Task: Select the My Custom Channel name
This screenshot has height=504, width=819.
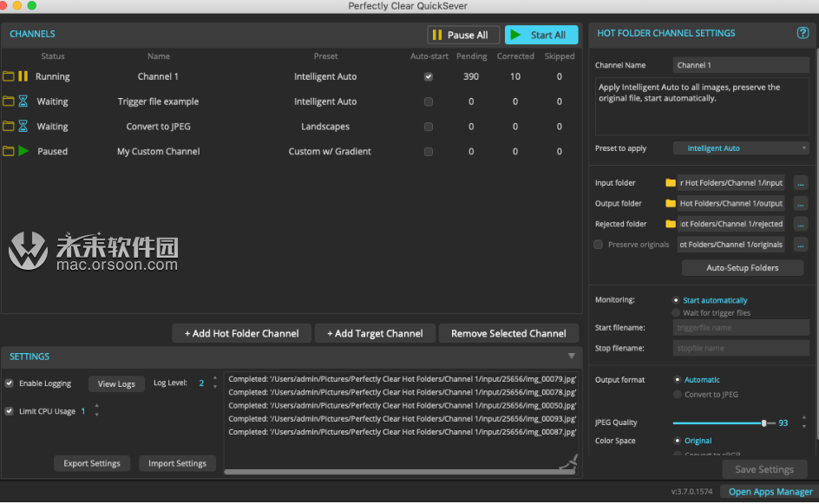Action: (158, 152)
